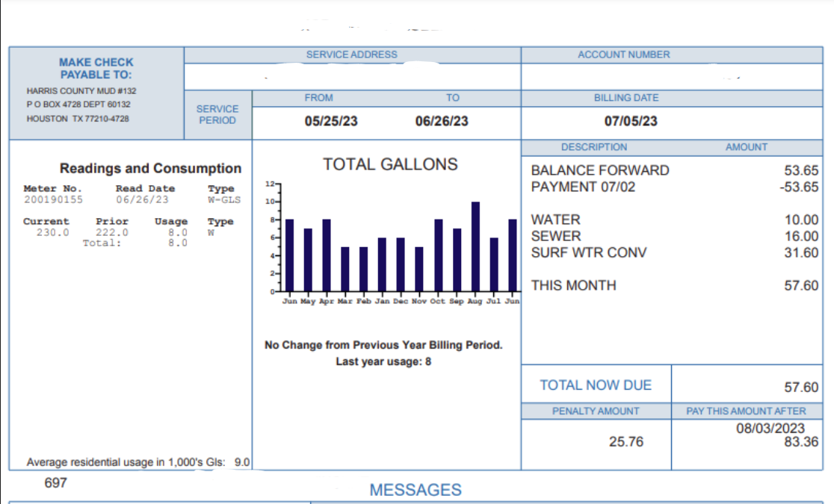Select the tallest Aug bar in chart
The height and width of the screenshot is (504, 834).
pos(475,246)
